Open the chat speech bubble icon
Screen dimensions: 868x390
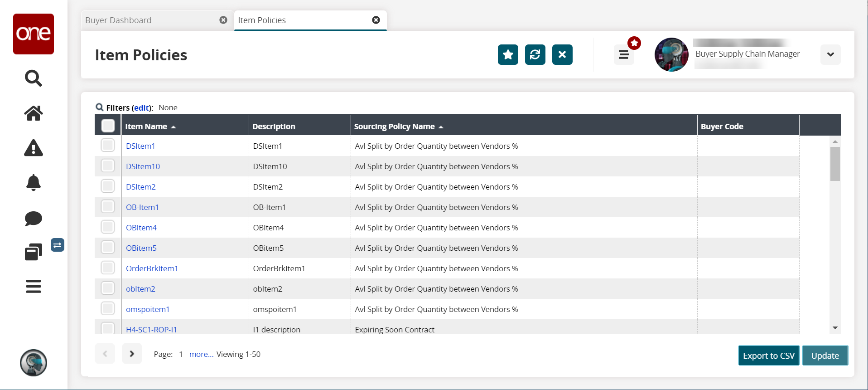(33, 218)
